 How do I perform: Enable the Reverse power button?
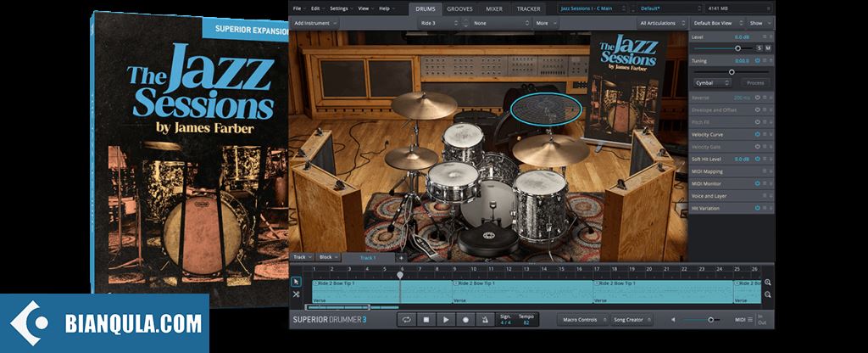point(757,98)
